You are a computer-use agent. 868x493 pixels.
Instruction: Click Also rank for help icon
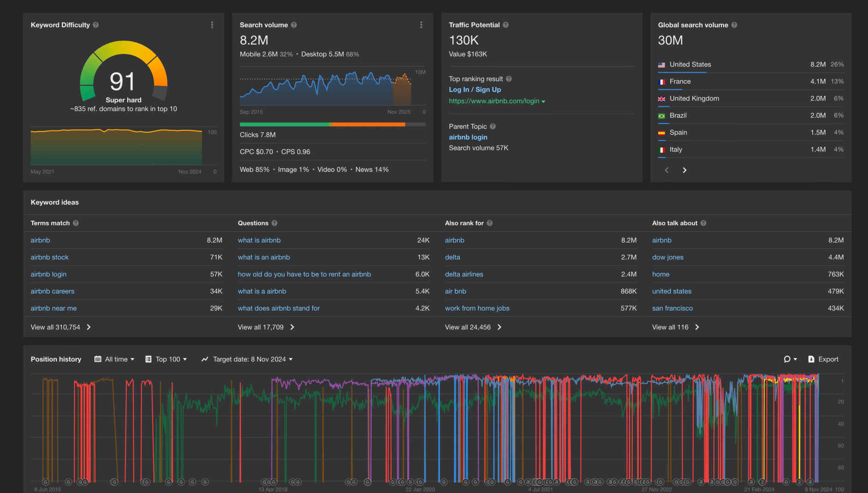pyautogui.click(x=490, y=223)
